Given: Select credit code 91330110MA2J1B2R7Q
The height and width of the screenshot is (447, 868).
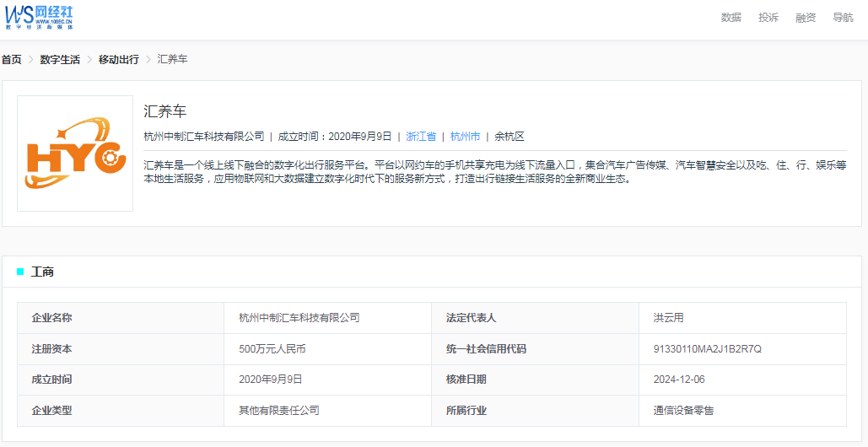Looking at the screenshot, I should click(708, 349).
